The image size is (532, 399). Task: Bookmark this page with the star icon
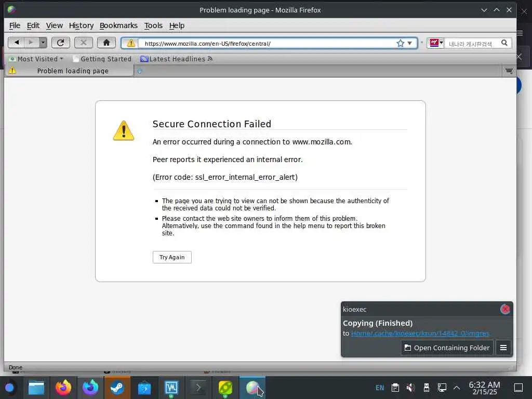click(x=401, y=44)
